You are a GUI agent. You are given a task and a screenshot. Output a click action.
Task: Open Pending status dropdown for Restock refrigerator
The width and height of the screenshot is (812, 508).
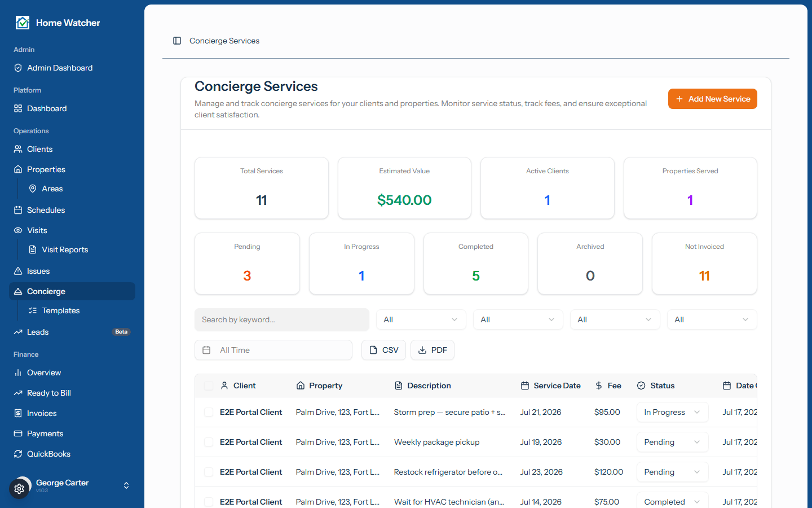pyautogui.click(x=673, y=472)
